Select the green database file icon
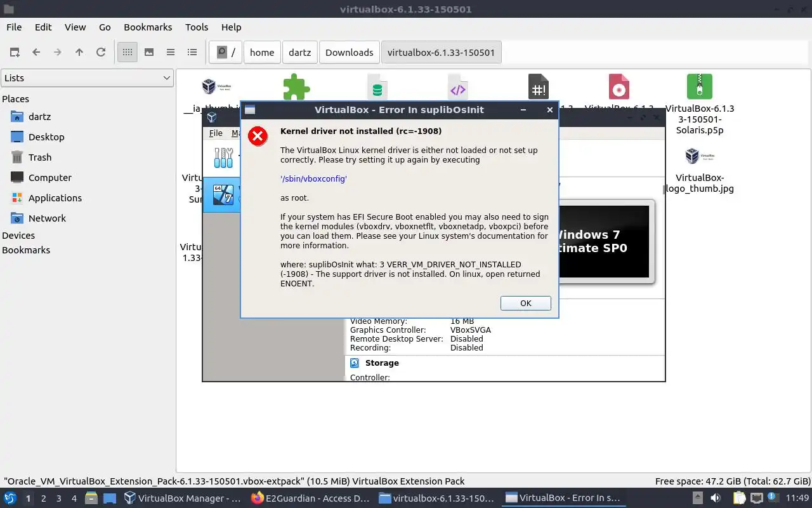812x508 pixels. point(377,87)
